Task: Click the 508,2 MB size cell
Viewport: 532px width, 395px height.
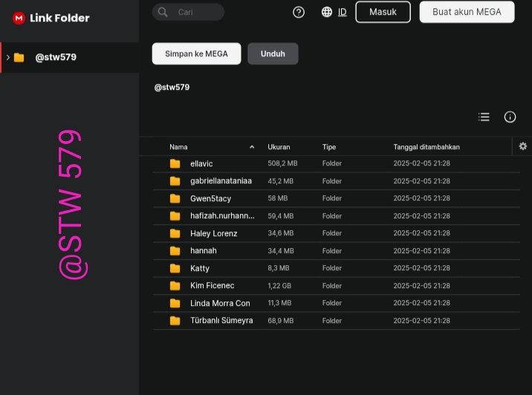Action: coord(282,163)
